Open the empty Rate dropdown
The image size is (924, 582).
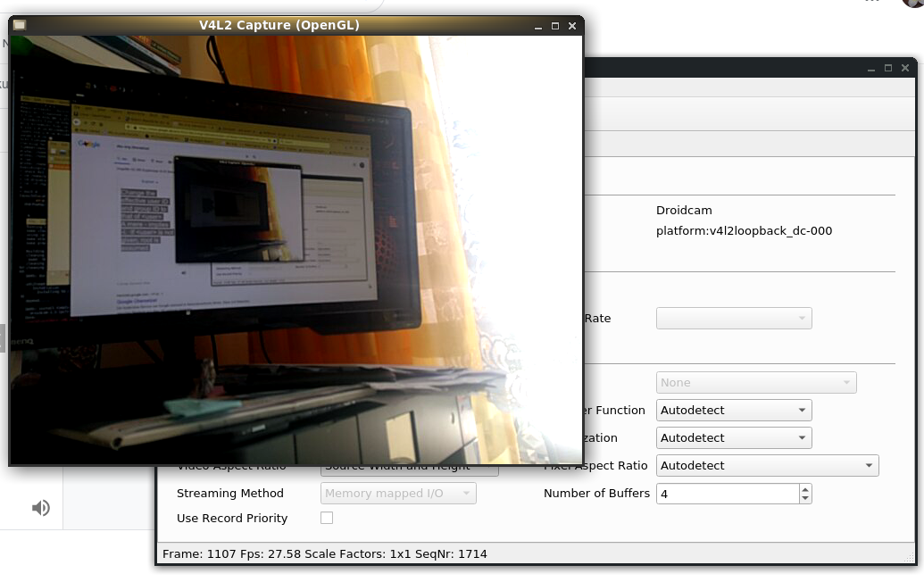[734, 319]
